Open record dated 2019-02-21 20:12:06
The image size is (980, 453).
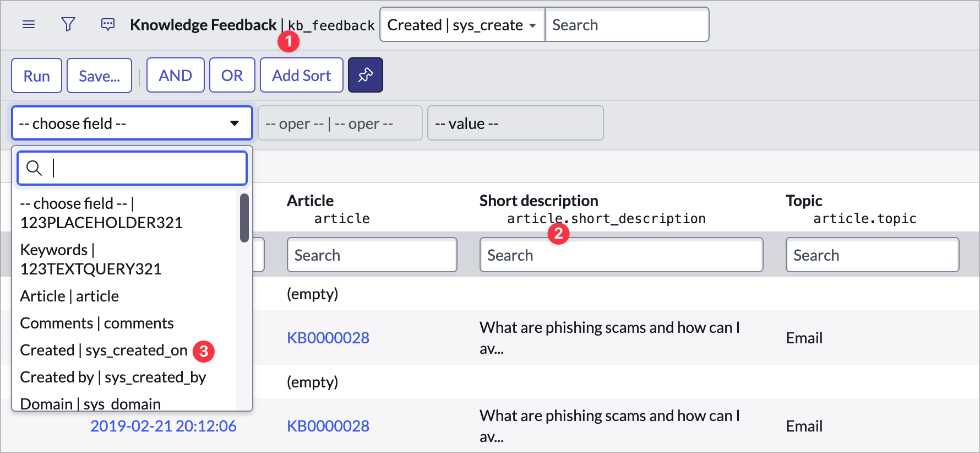pyautogui.click(x=163, y=426)
